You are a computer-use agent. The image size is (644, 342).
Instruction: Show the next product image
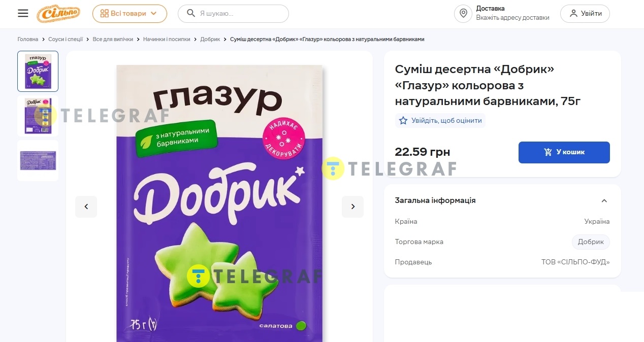(353, 207)
